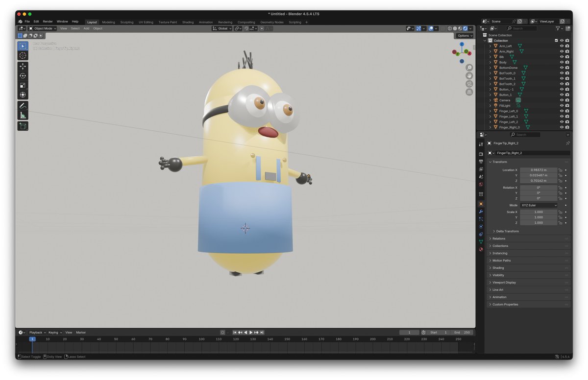Open the Tool properties tab

(x=481, y=144)
